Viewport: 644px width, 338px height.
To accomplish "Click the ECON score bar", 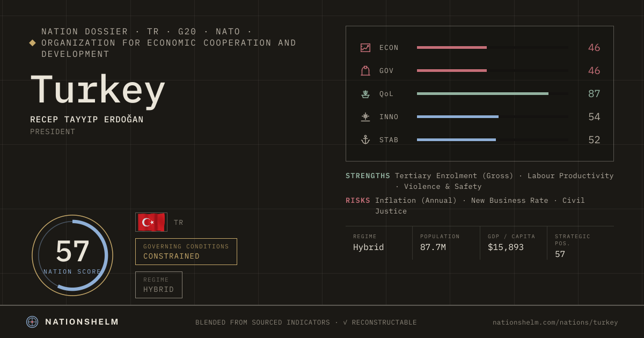I will tap(492, 48).
